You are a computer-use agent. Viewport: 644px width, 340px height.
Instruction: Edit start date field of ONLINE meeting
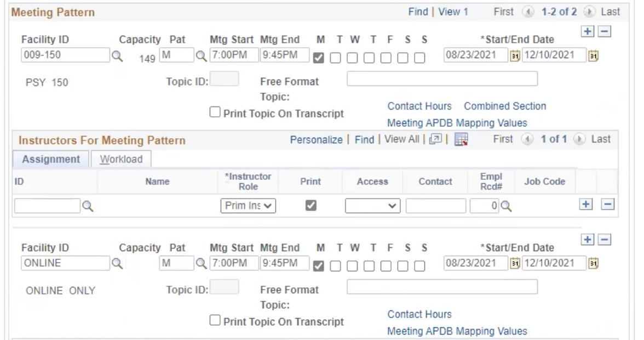pos(475,263)
